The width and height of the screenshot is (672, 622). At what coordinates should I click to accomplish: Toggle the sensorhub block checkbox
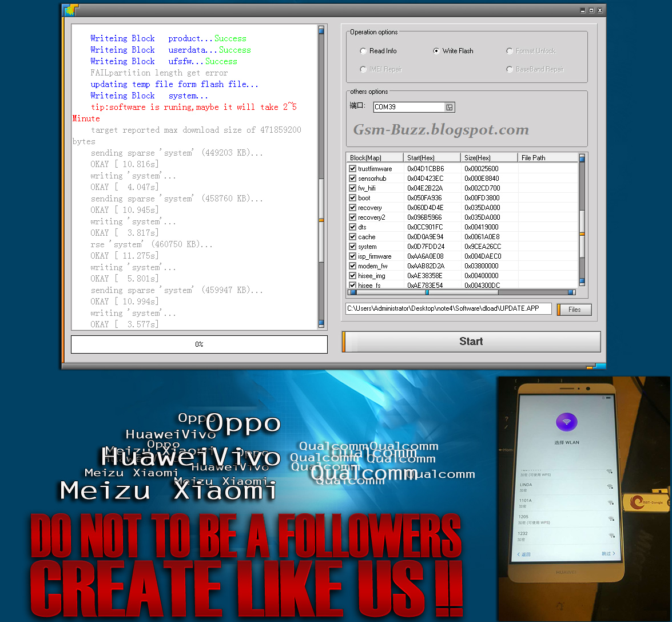353,179
